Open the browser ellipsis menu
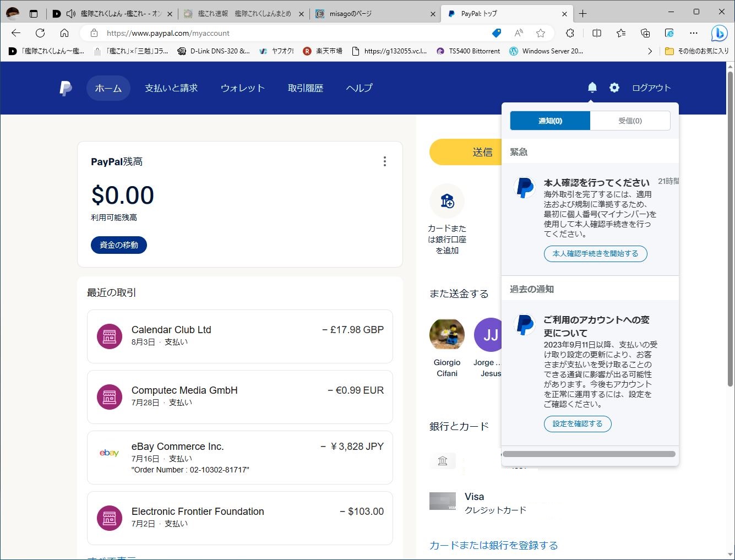The width and height of the screenshot is (735, 560). pyautogui.click(x=694, y=33)
